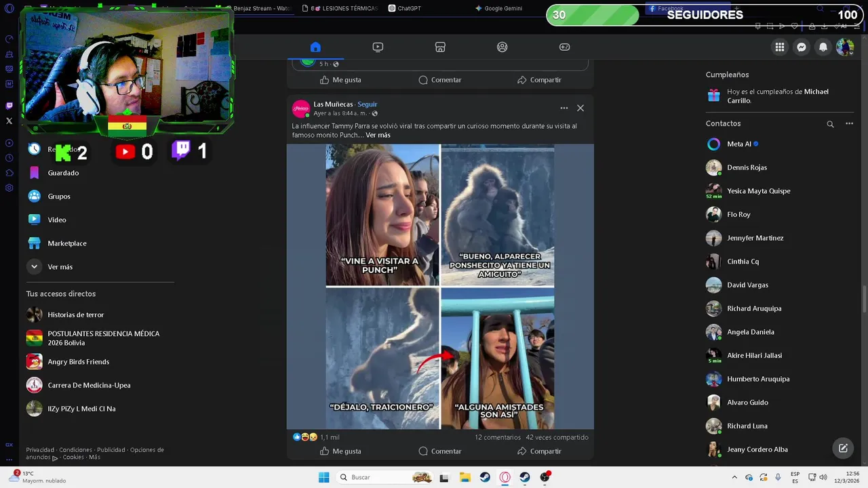Open Facebook Video tab icon

click(378, 47)
